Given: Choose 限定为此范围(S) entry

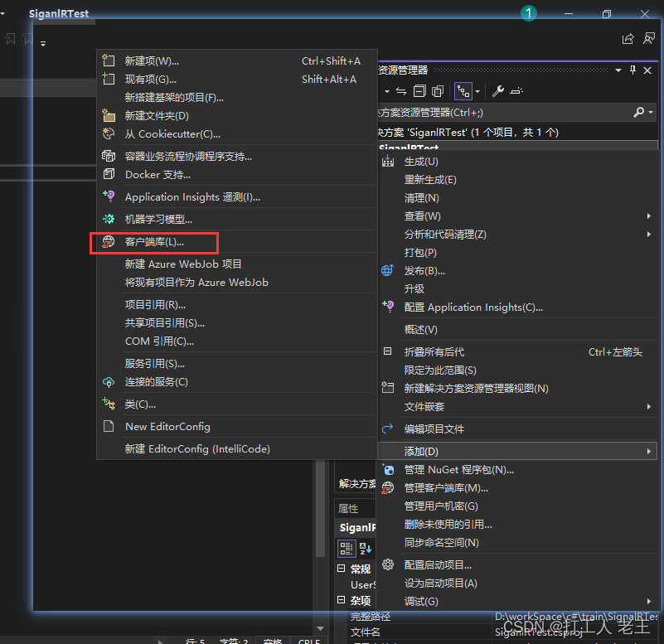Looking at the screenshot, I should (x=517, y=370).
